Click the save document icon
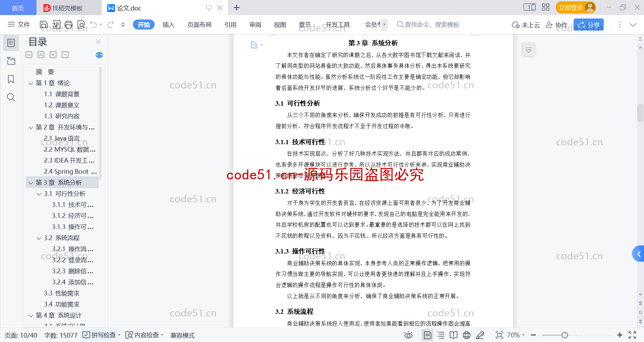The height and width of the screenshot is (342, 644). point(44,24)
